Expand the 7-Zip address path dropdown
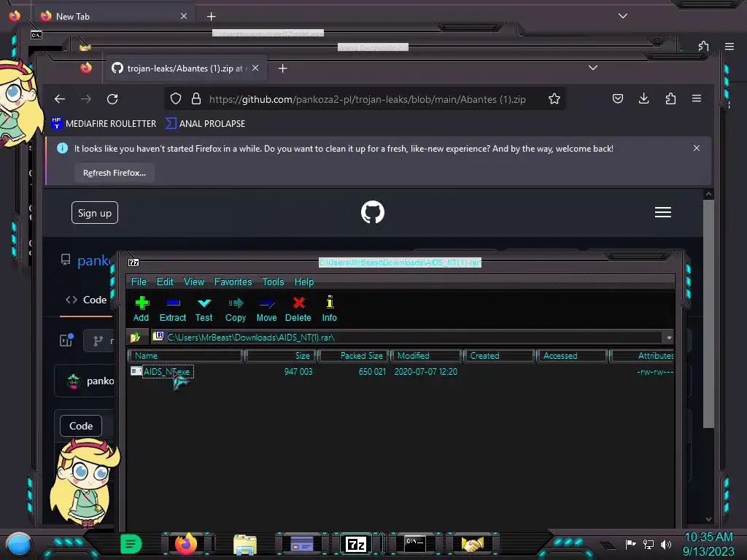The width and height of the screenshot is (747, 560). click(669, 338)
